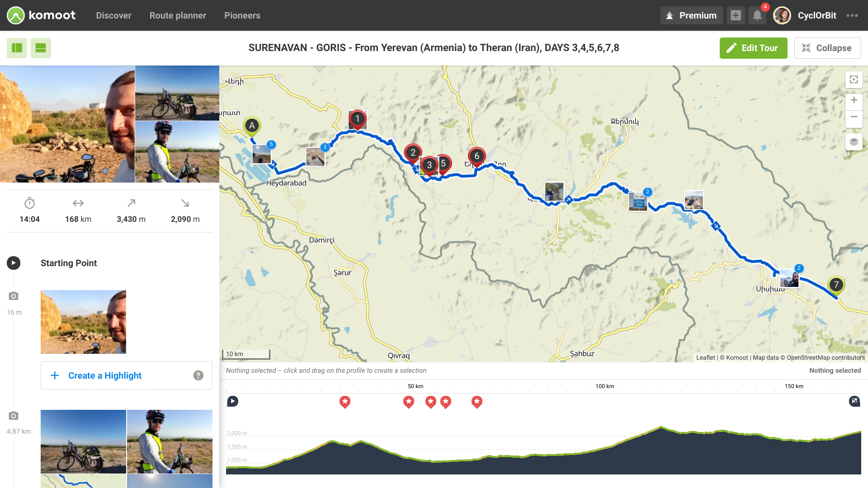The image size is (868, 488).
Task: Switch to side-by-side layout view
Action: (17, 48)
